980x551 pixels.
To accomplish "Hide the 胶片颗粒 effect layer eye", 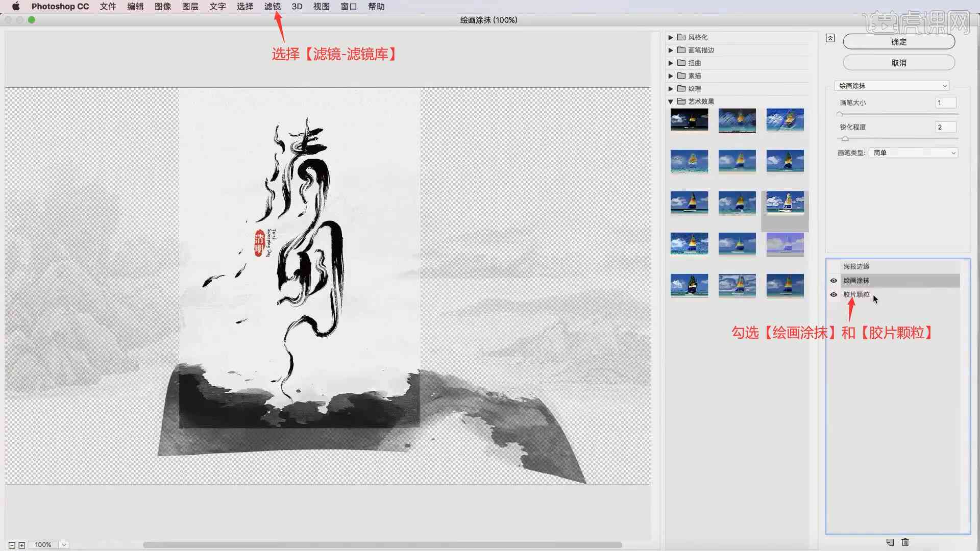I will coord(834,295).
